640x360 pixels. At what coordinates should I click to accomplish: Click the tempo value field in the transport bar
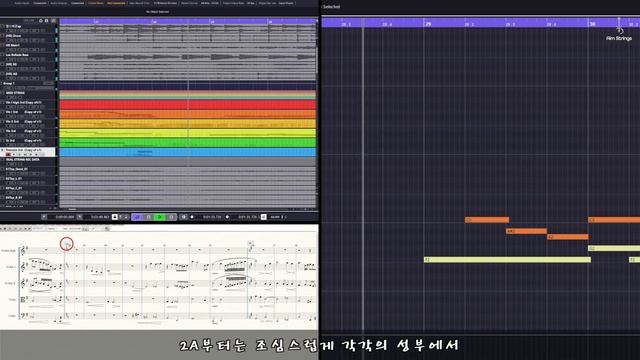pyautogui.click(x=275, y=217)
